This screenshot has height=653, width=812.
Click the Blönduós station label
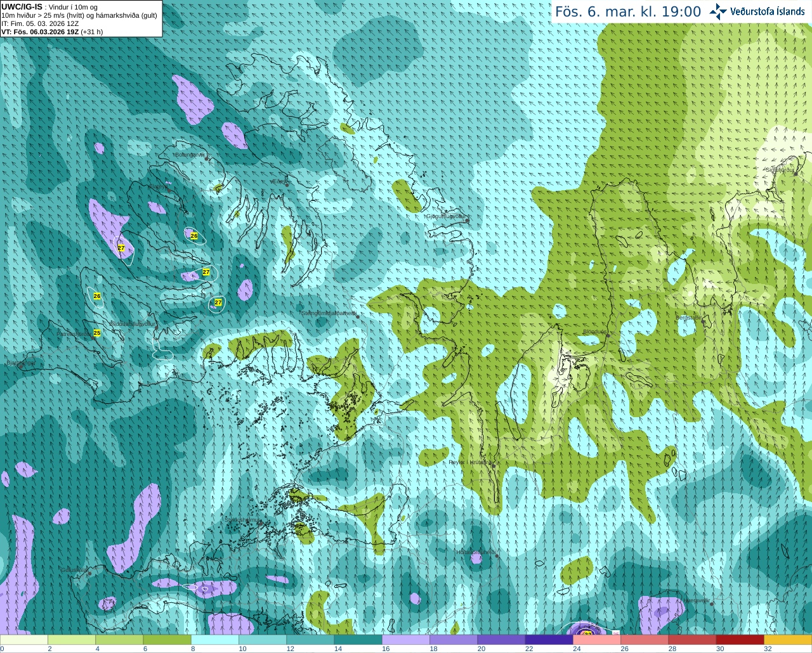click(594, 332)
